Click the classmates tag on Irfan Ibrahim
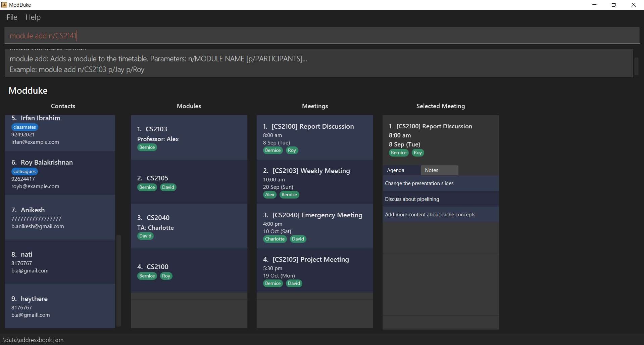This screenshot has width=644, height=345. coord(25,127)
